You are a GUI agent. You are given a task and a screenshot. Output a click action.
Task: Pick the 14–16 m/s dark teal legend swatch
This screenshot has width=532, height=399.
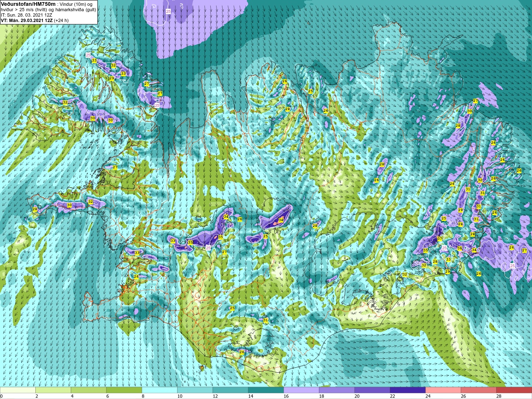(266, 390)
